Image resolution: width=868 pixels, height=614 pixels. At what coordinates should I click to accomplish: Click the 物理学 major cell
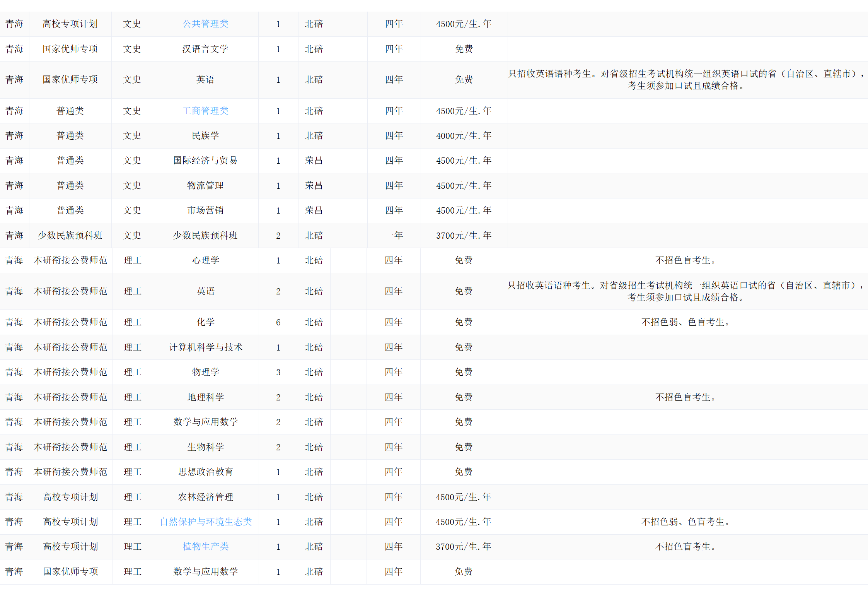point(206,372)
